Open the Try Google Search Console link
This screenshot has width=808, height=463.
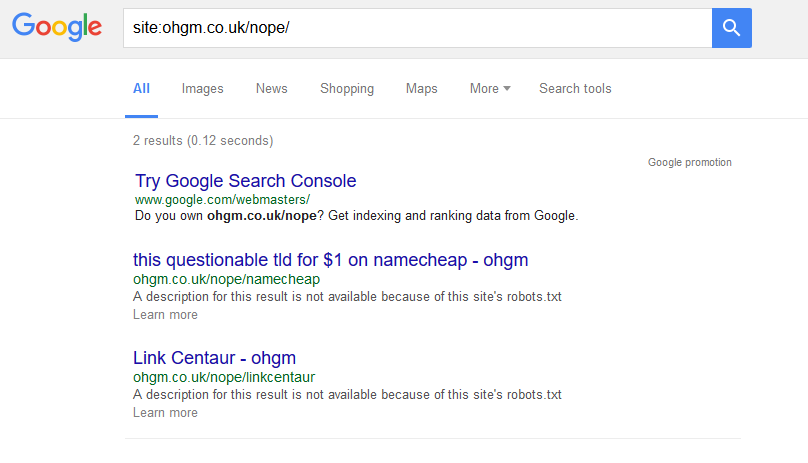click(x=246, y=181)
